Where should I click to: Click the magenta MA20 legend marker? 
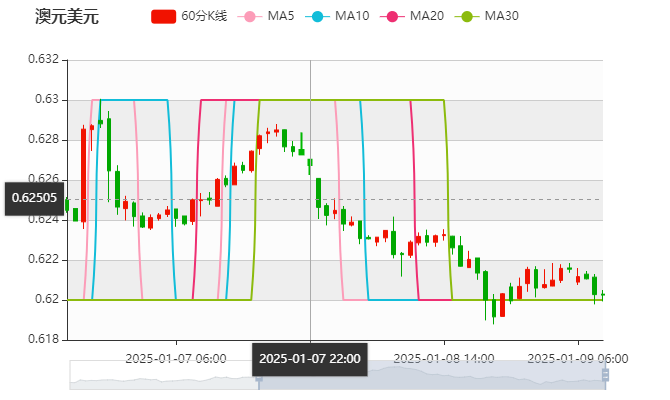[x=392, y=17]
